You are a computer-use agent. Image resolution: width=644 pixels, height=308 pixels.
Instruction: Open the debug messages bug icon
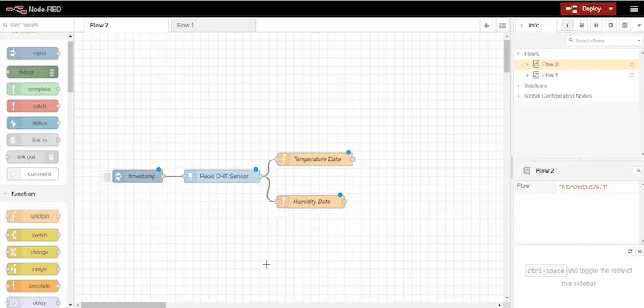pyautogui.click(x=596, y=26)
